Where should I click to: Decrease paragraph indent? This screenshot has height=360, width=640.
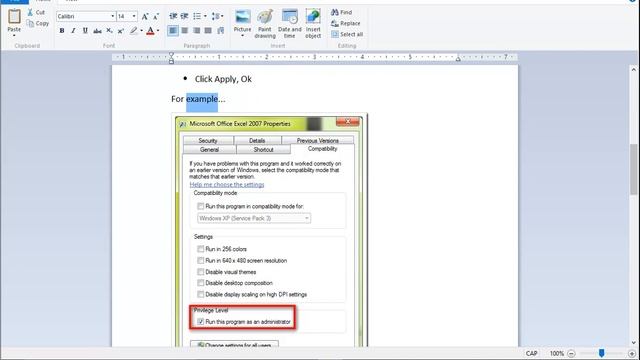(173, 16)
